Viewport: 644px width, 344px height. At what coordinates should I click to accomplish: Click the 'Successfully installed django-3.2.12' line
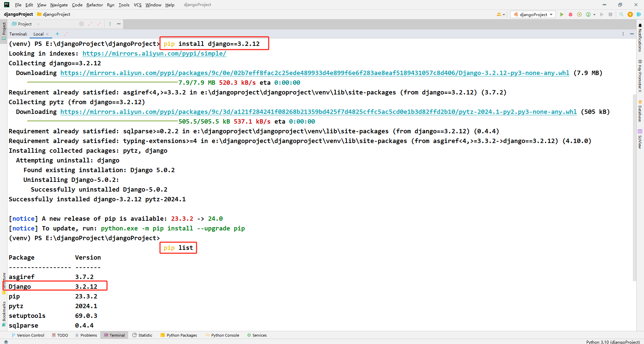coord(97,199)
